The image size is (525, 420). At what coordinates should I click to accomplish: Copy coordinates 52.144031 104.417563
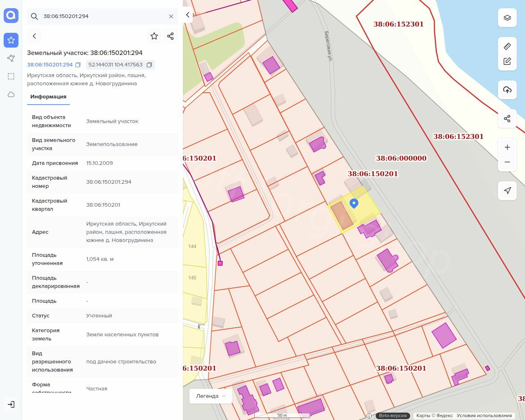(x=149, y=65)
